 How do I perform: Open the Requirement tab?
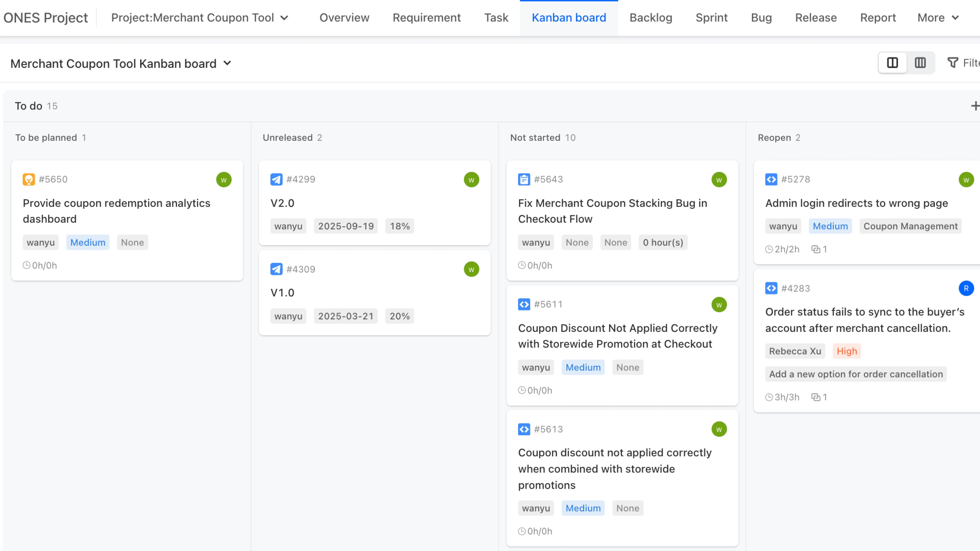(426, 18)
